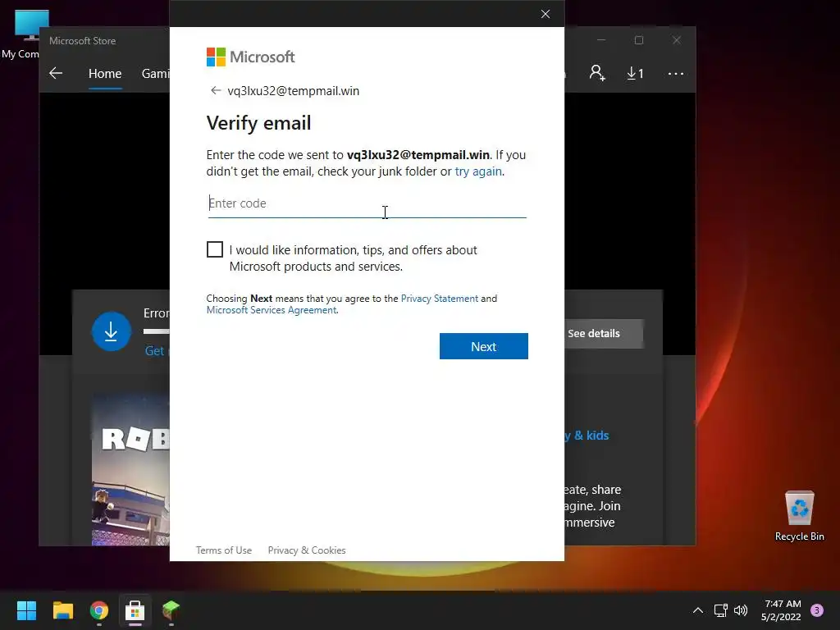This screenshot has width=840, height=630.
Task: Close the Verify email dialog
Action: coord(546,14)
